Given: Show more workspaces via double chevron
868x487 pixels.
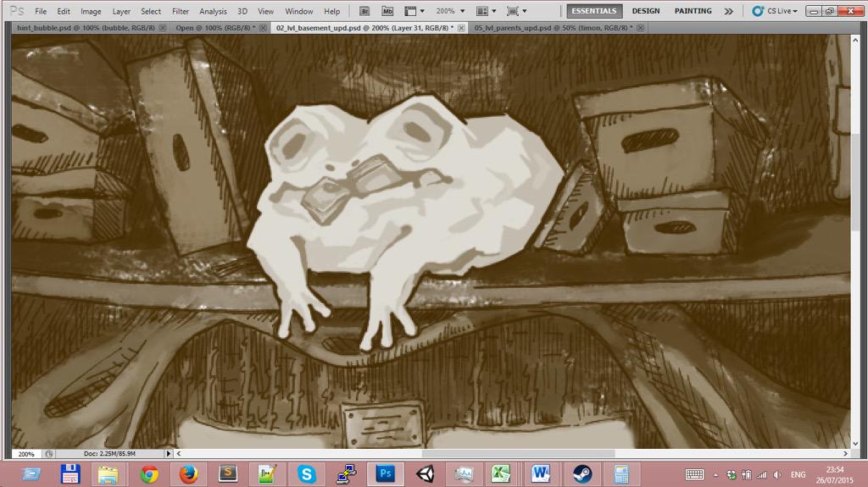Looking at the screenshot, I should (728, 11).
